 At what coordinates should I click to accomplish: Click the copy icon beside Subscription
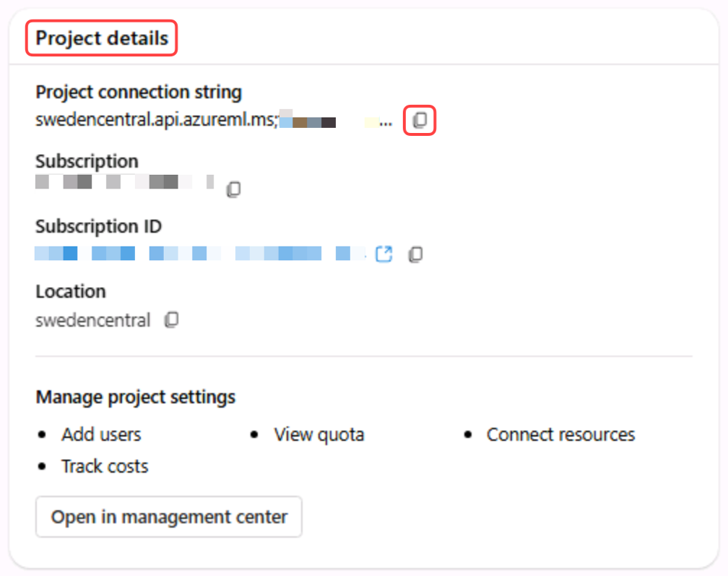pos(234,189)
